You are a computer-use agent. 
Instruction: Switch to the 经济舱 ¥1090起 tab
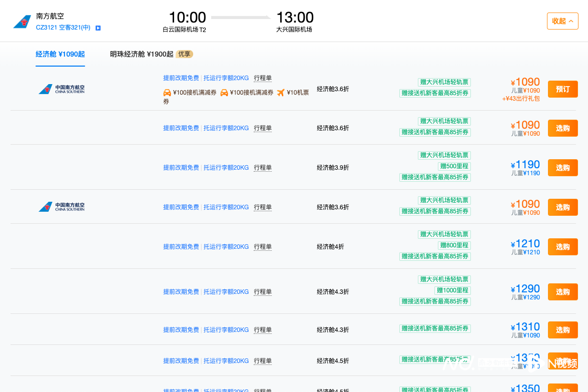(60, 54)
